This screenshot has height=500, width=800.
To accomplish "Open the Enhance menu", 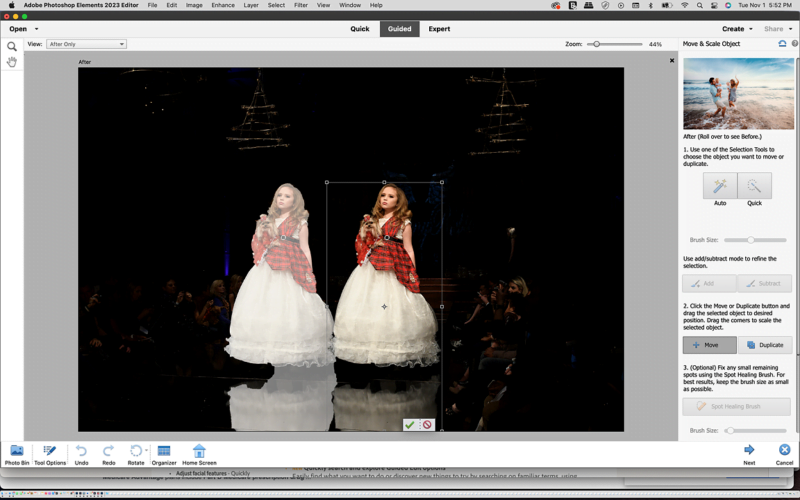I will (x=223, y=5).
